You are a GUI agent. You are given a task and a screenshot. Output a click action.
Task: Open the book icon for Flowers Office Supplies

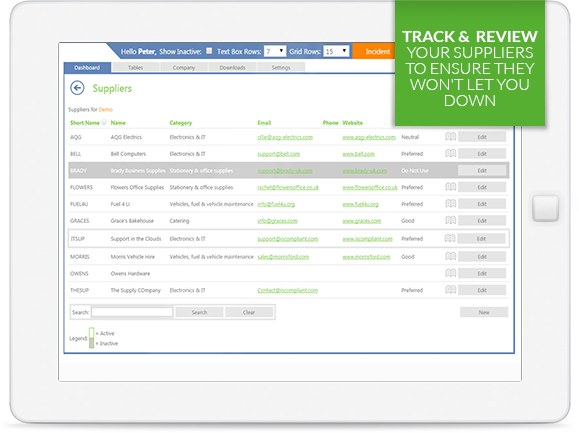point(450,187)
